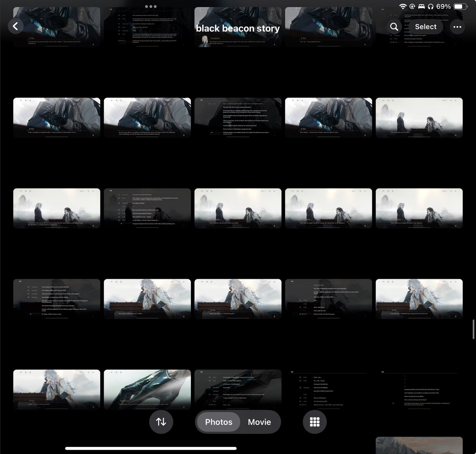Viewport: 476px width, 454px height.
Task: Open the mountain landscape thumbnail at bottom right
Action: click(x=419, y=445)
